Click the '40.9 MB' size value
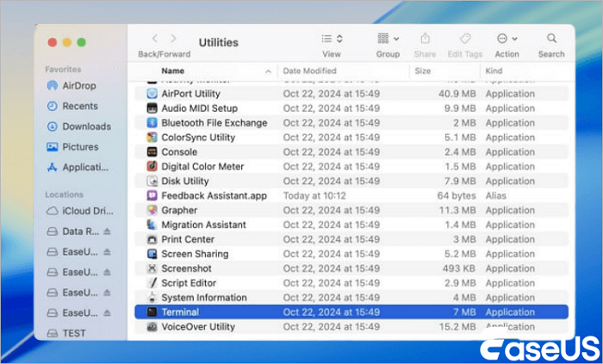Screen dimensions: 603x364 coord(457,94)
